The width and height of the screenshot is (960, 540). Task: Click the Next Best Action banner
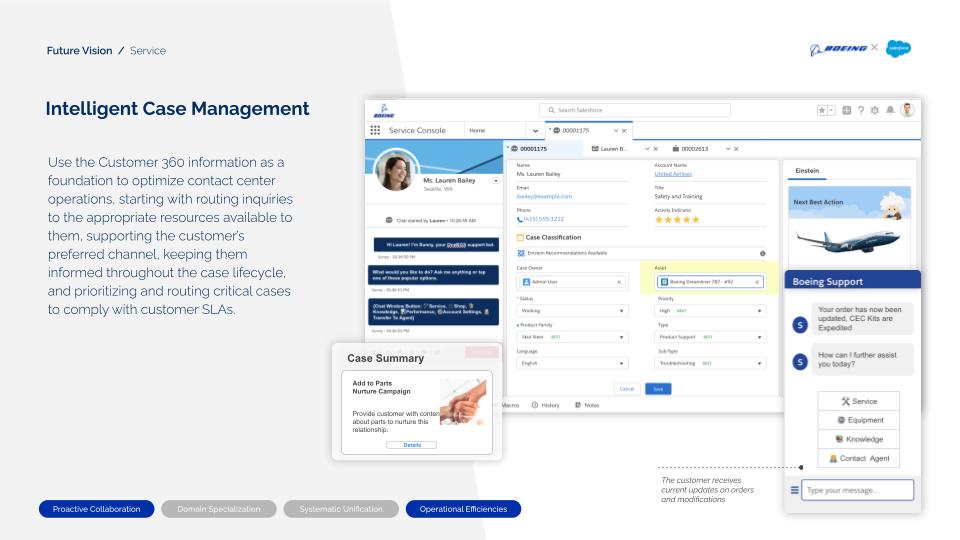(x=849, y=202)
